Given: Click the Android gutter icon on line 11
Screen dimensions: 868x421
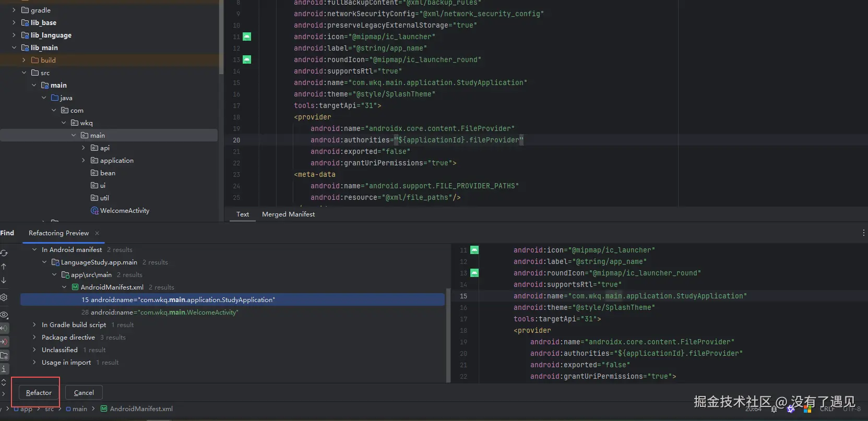Looking at the screenshot, I should (x=247, y=37).
